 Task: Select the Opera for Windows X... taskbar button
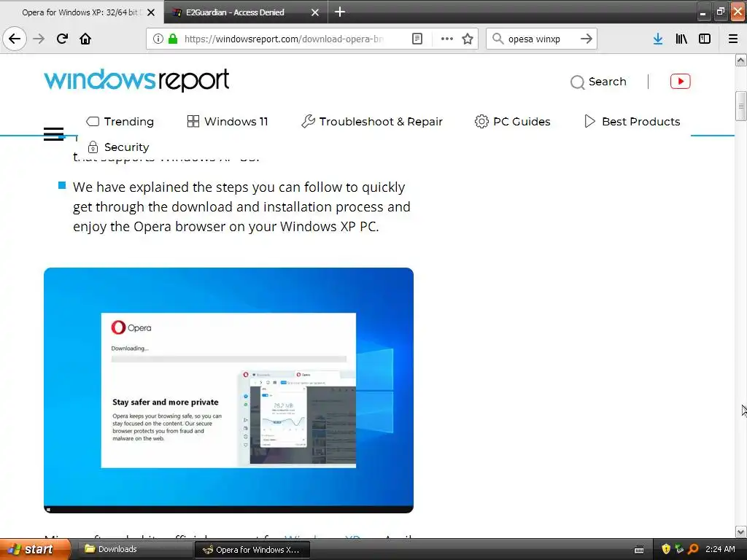(252, 550)
